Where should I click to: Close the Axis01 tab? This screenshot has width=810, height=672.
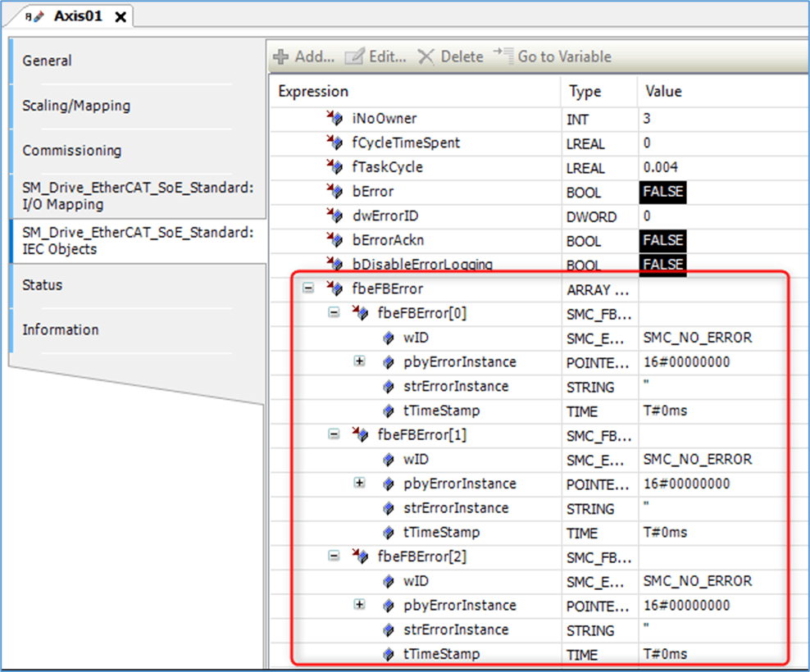pyautogui.click(x=121, y=16)
